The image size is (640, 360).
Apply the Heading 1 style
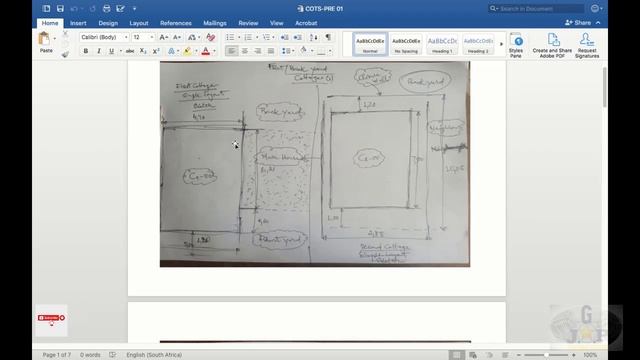pos(442,44)
